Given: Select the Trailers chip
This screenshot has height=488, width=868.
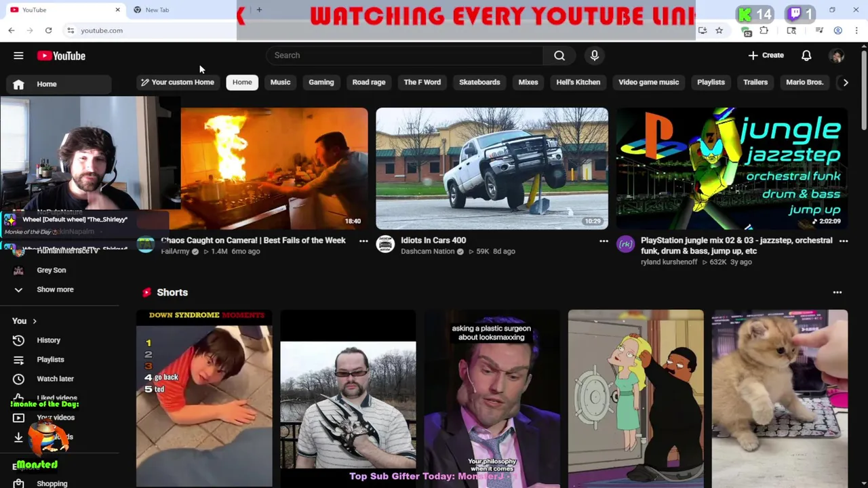Looking at the screenshot, I should tap(755, 82).
